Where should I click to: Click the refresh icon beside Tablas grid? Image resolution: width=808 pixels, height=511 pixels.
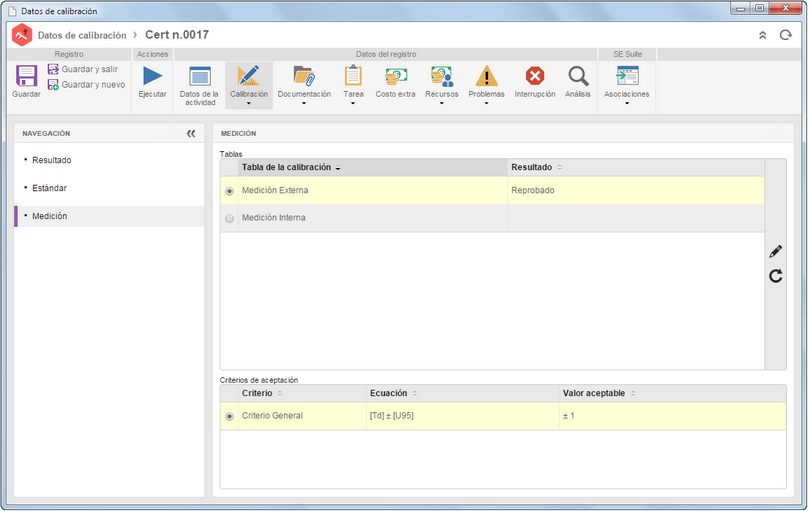(776, 276)
